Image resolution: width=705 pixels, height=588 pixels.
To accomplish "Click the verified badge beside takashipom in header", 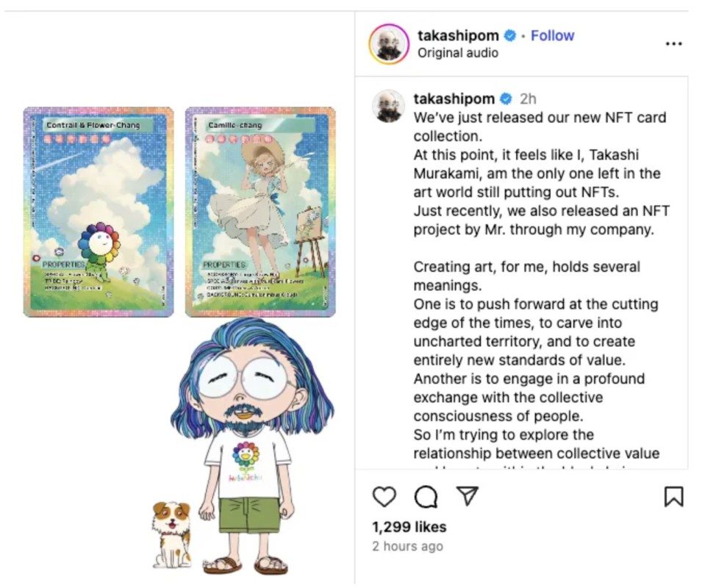I will pos(509,35).
